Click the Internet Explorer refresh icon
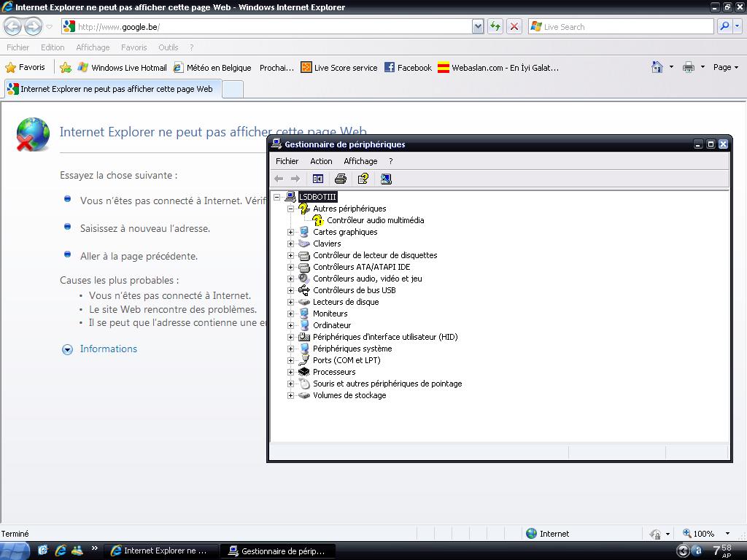This screenshot has width=747, height=560. pyautogui.click(x=495, y=26)
